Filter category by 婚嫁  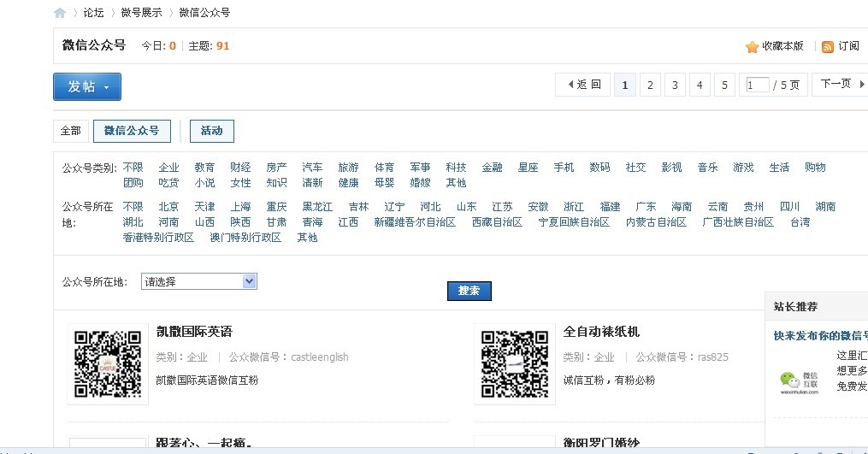click(x=420, y=183)
